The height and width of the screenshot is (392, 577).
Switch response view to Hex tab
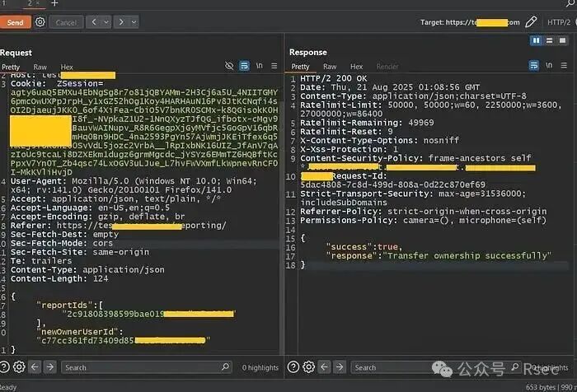pos(356,67)
